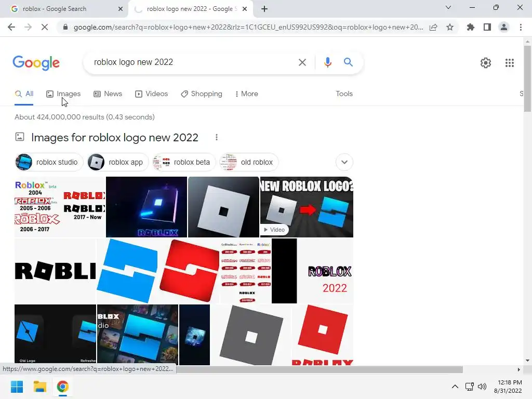Select the 'roblox beta' chip
532x399 pixels.
coord(184,162)
